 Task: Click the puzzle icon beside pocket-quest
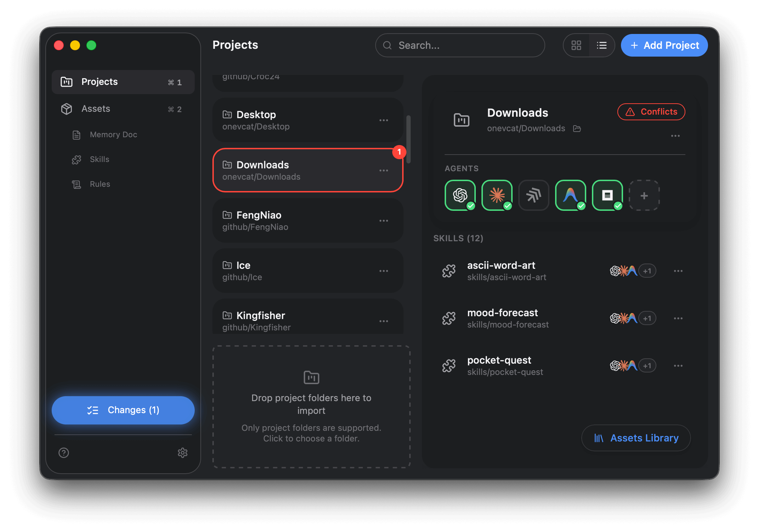click(449, 366)
